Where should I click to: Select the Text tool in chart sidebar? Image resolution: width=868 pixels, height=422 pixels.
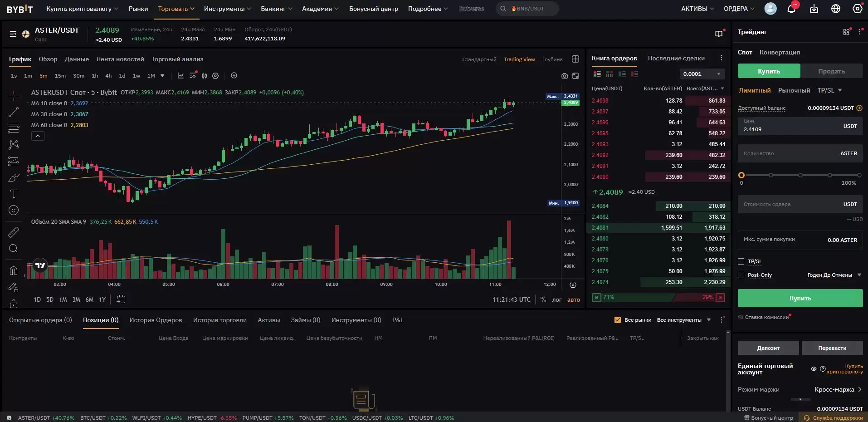(14, 194)
